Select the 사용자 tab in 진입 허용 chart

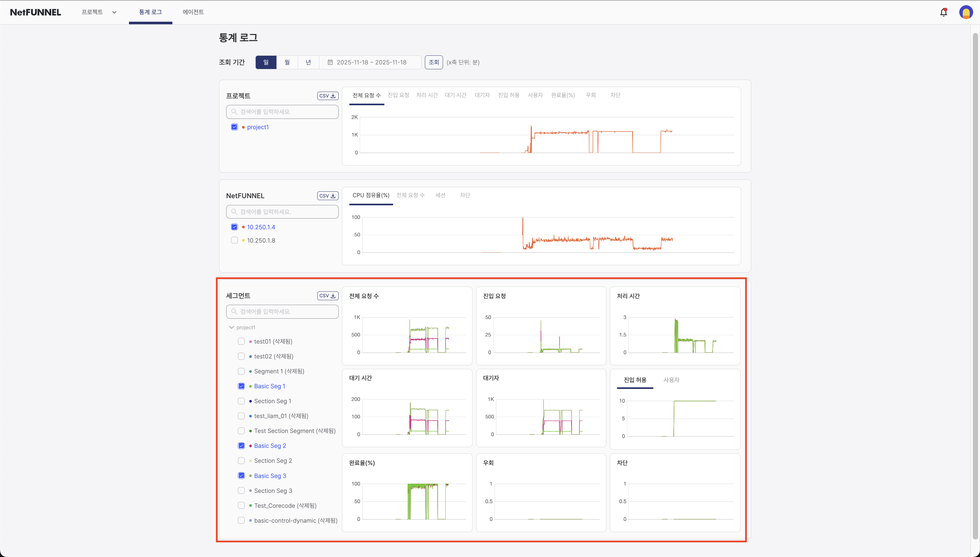(671, 380)
